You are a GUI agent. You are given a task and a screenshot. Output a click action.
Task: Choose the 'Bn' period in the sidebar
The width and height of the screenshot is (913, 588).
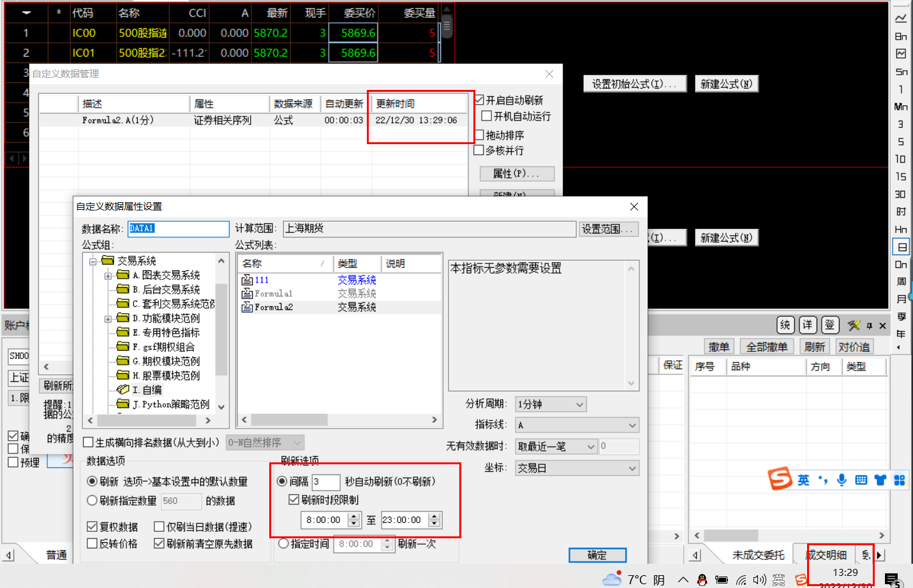click(x=900, y=36)
